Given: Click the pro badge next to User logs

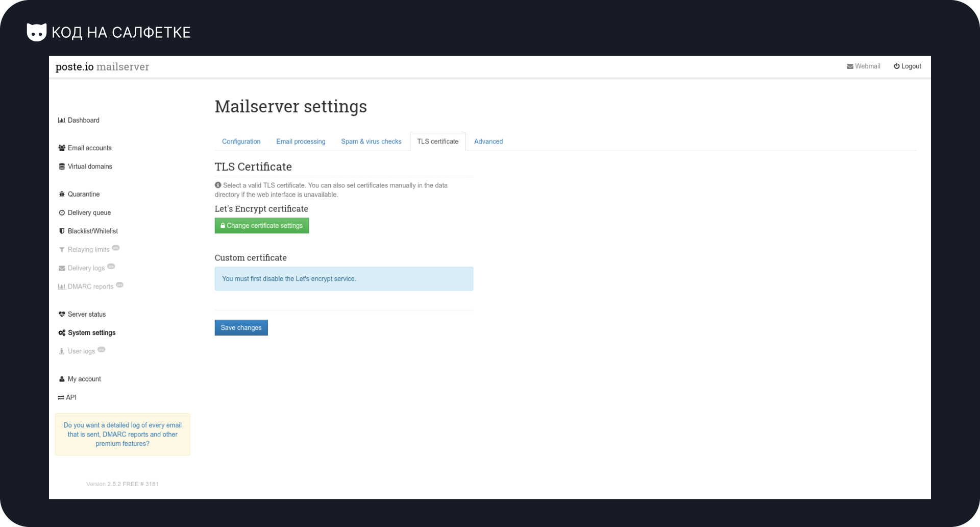Looking at the screenshot, I should pos(102,350).
